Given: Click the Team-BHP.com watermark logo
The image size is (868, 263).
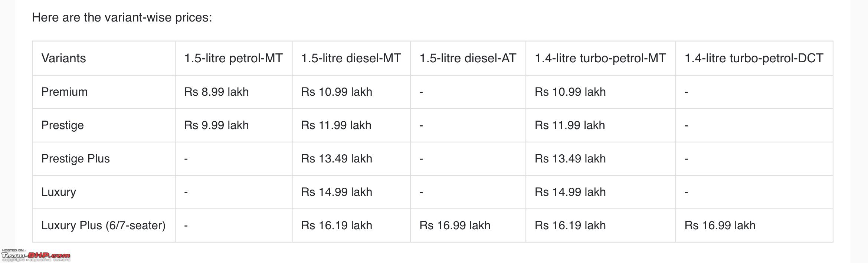Looking at the screenshot, I should click(x=36, y=255).
